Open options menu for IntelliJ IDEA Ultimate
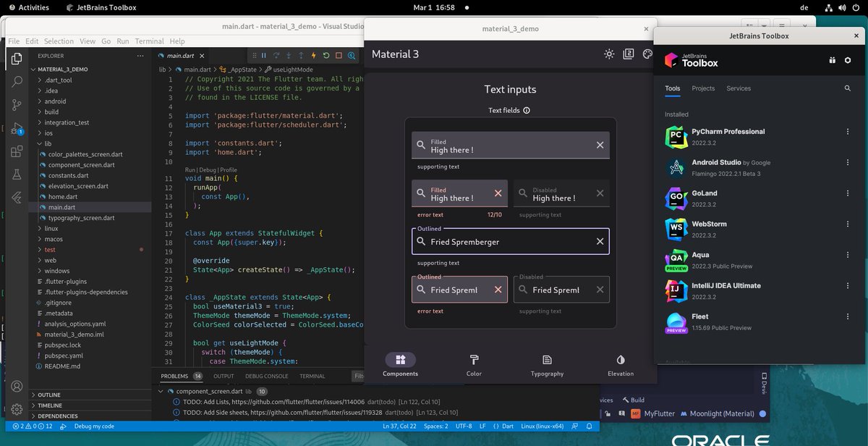868x446 pixels. tap(848, 286)
